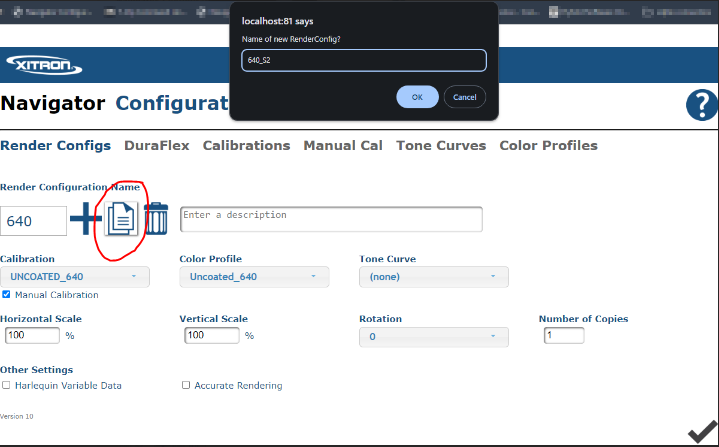The height and width of the screenshot is (447, 719).
Task: Enable Harlequin Variable Data checkbox
Action: point(6,385)
